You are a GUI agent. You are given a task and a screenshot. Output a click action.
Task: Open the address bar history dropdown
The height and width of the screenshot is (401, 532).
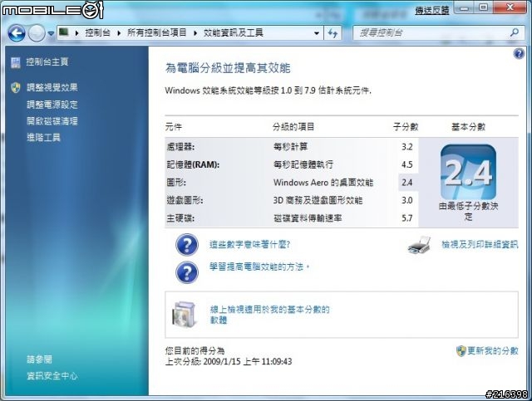(x=317, y=33)
